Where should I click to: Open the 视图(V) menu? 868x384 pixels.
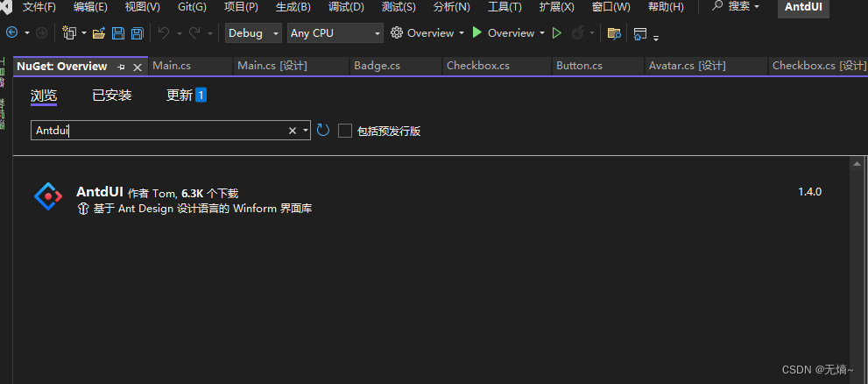point(142,7)
